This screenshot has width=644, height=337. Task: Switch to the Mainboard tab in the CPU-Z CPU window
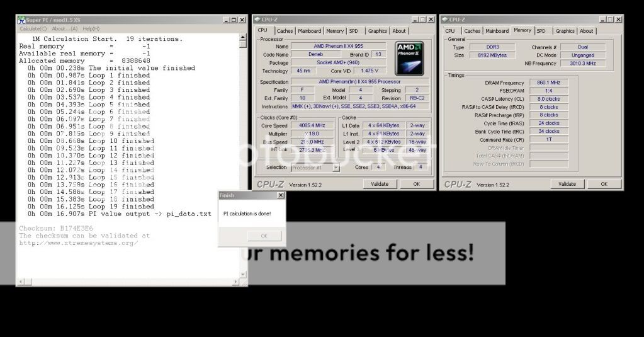309,31
